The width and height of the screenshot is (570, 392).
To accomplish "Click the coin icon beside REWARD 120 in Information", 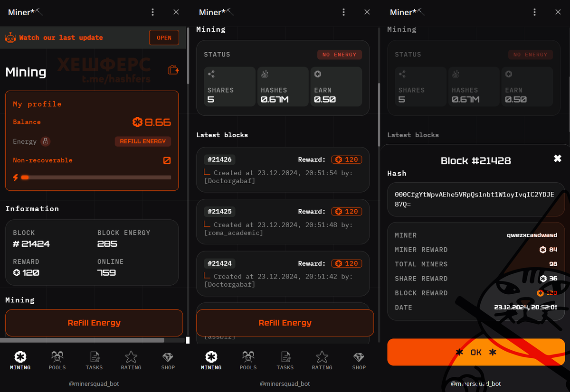I will [x=17, y=272].
